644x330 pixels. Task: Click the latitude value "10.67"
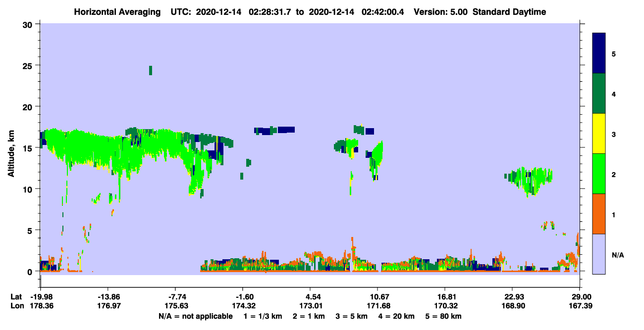[x=377, y=297]
